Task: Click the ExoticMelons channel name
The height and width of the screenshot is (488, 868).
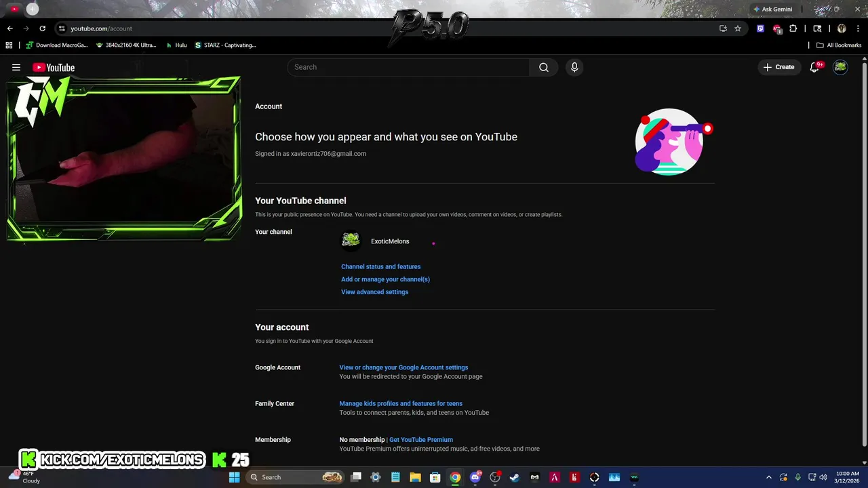Action: pyautogui.click(x=390, y=241)
